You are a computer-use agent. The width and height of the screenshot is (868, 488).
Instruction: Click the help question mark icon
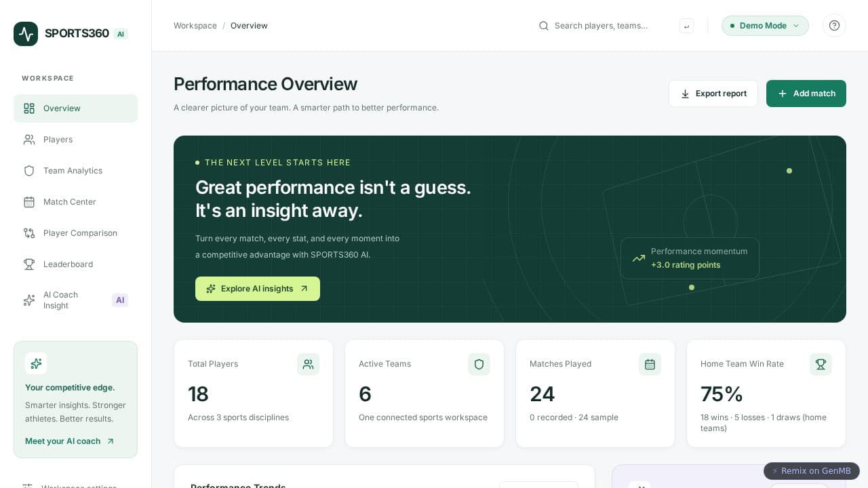(834, 26)
